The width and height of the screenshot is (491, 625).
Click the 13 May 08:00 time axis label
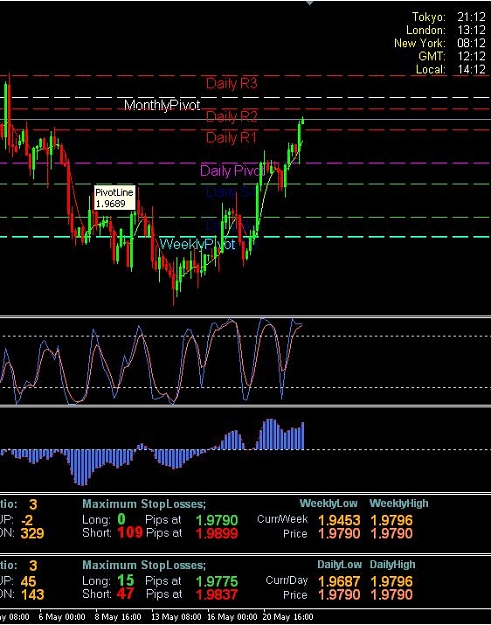click(x=176, y=617)
